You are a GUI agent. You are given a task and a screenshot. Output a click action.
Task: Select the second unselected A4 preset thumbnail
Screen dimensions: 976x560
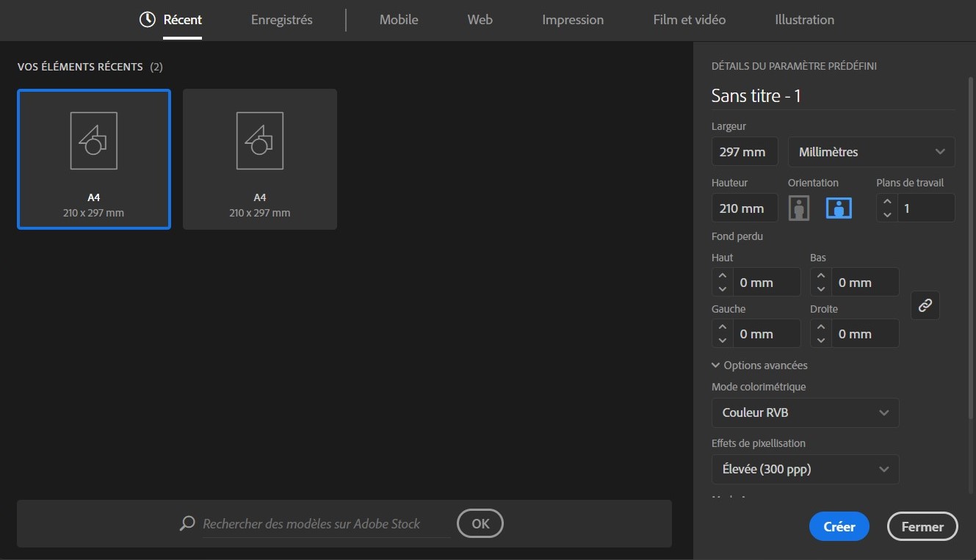coord(260,159)
